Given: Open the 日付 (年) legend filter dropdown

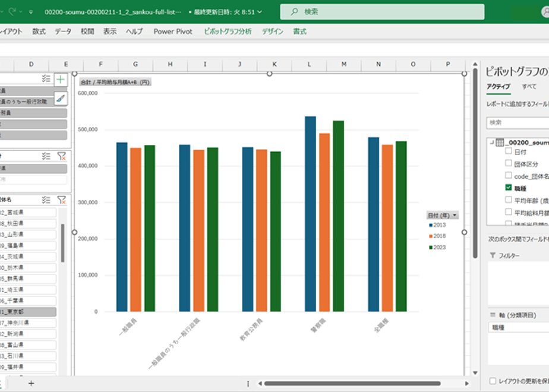Looking at the screenshot, I should (455, 215).
